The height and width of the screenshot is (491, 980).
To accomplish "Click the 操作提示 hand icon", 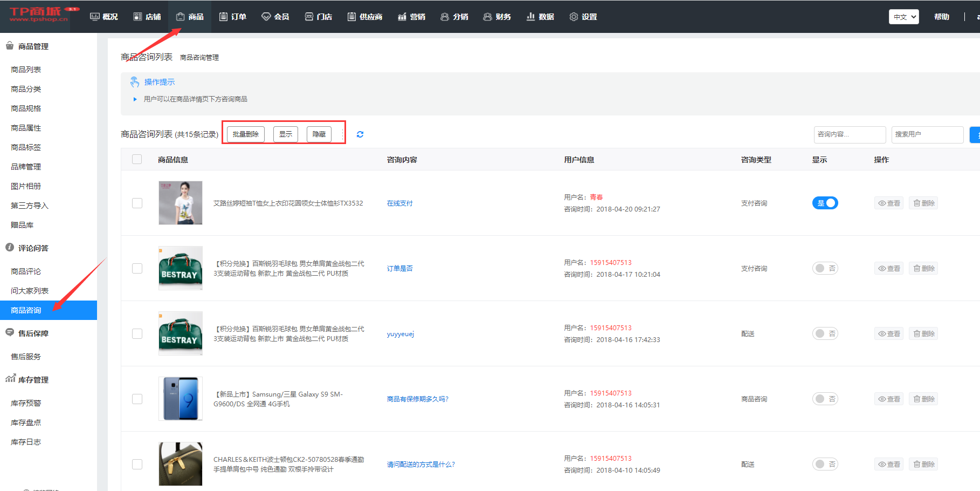I will pyautogui.click(x=134, y=82).
